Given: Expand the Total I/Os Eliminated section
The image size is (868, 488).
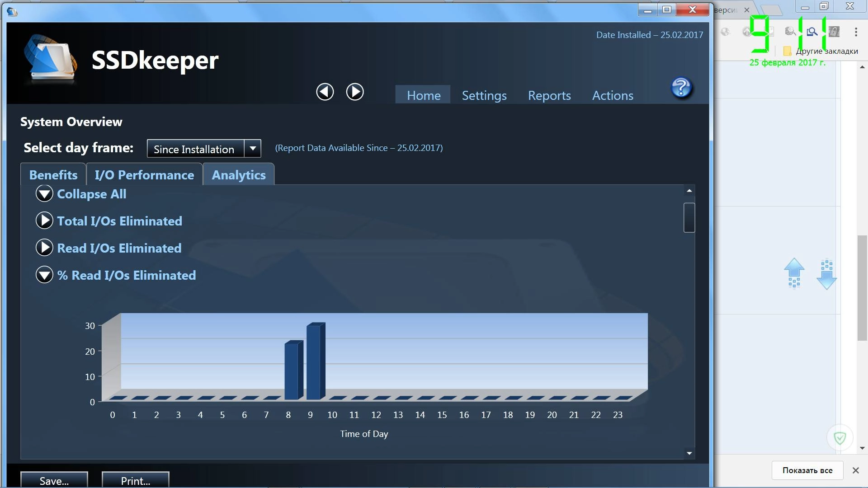Looking at the screenshot, I should tap(44, 221).
